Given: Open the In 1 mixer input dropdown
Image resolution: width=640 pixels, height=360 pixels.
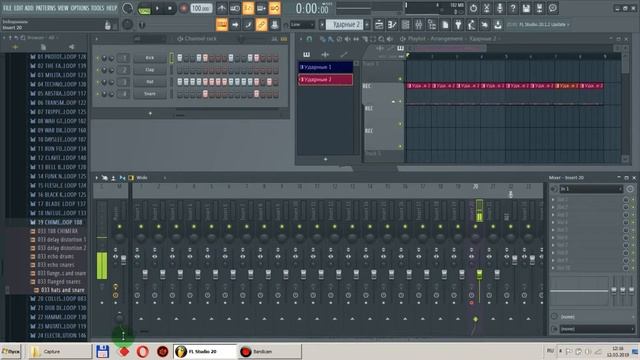Looking at the screenshot, I should pyautogui.click(x=591, y=189).
